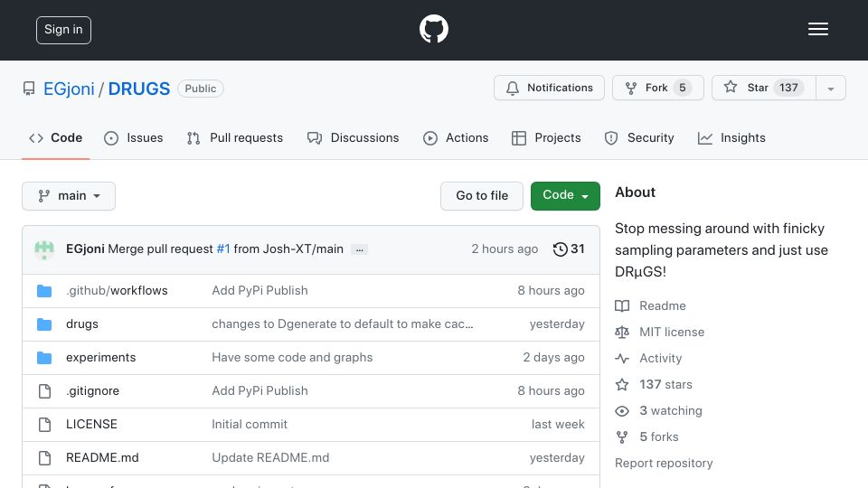
Task: Open the Projects tab
Action: pos(546,137)
